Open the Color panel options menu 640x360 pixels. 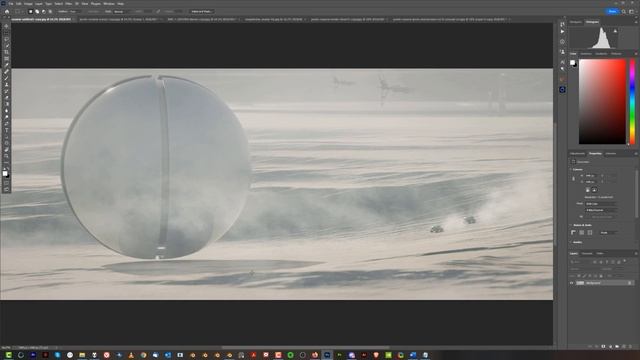click(636, 53)
